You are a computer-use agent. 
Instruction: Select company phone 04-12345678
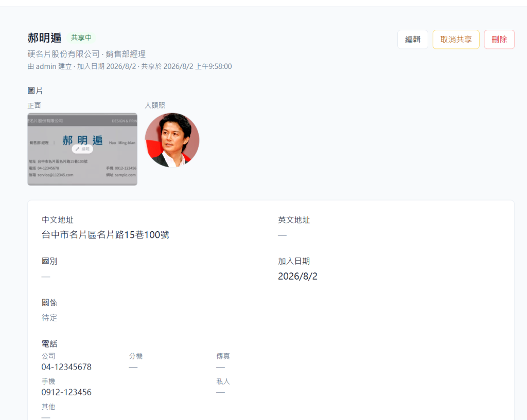pos(66,367)
